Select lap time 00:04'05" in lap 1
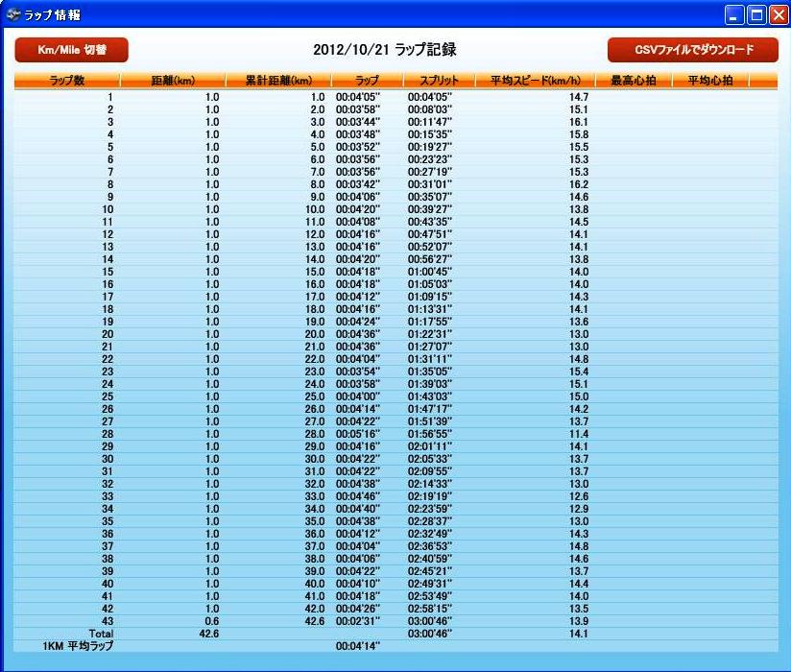The height and width of the screenshot is (672, 791). click(x=358, y=97)
